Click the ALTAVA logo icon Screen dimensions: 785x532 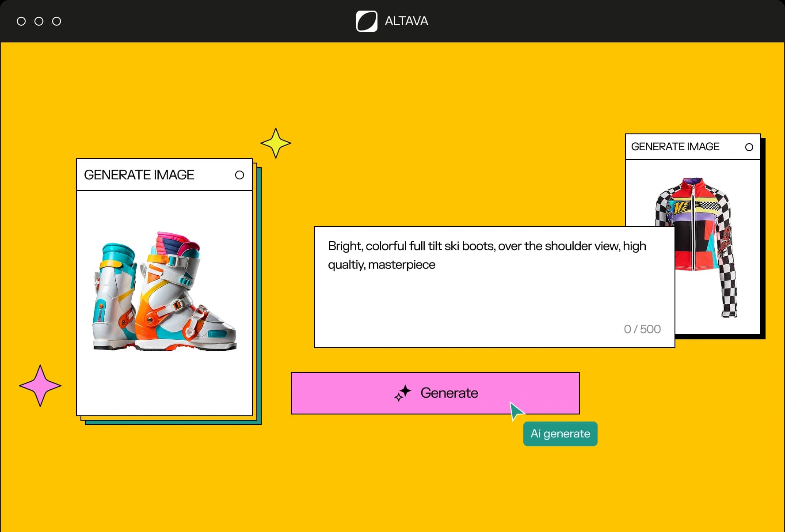tap(366, 21)
